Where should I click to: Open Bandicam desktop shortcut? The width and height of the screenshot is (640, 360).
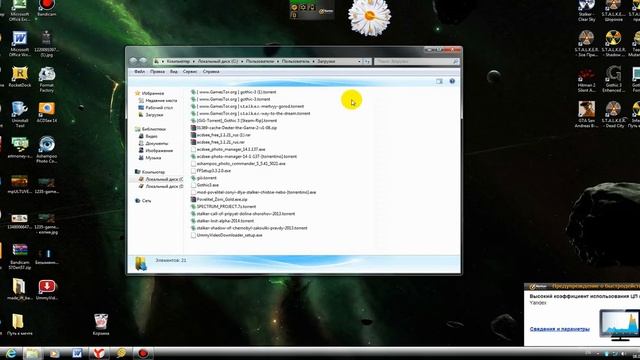pos(47,8)
